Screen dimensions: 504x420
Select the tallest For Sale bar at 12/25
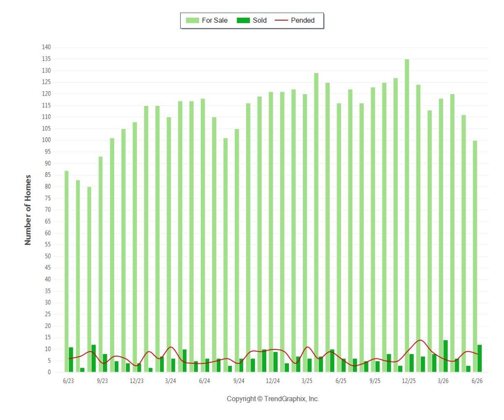(x=407, y=216)
